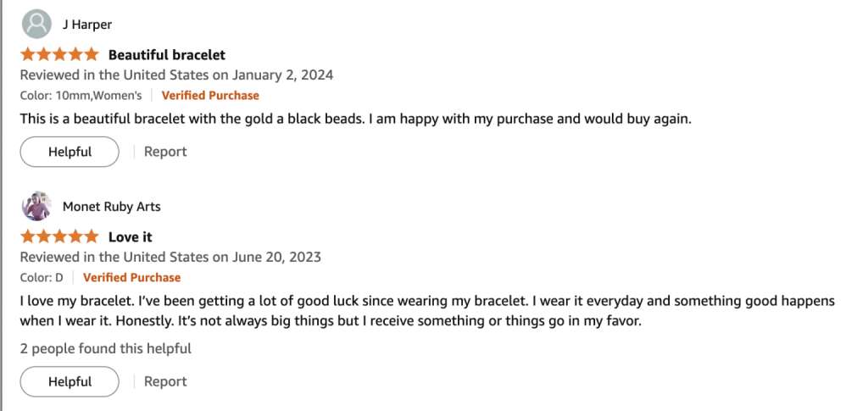Click five-star rating on Beautiful bracelet review

click(x=59, y=54)
